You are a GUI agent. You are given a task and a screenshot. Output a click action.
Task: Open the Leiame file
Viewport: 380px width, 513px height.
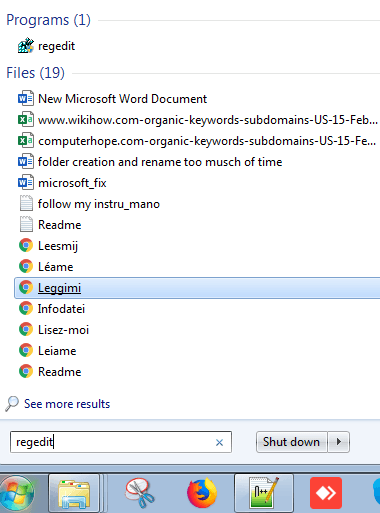point(57,351)
